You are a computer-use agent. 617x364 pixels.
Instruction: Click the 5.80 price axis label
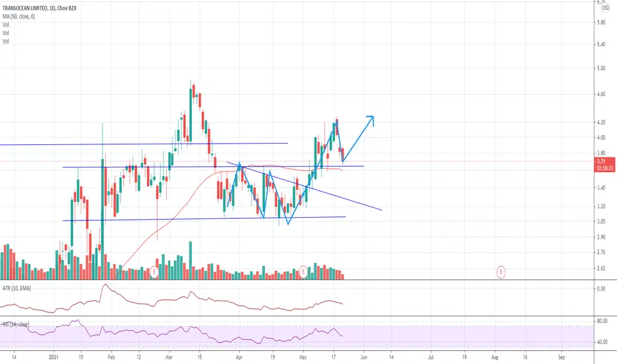tap(601, 23)
